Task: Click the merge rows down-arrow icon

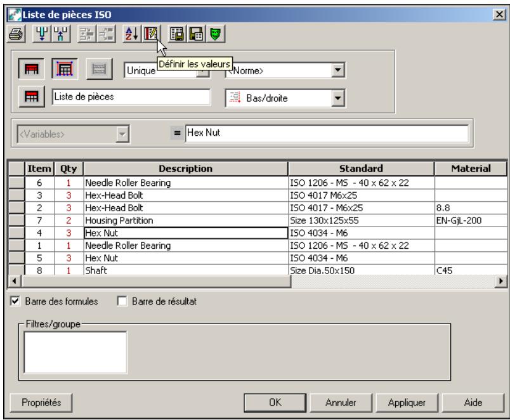Action: pos(42,34)
